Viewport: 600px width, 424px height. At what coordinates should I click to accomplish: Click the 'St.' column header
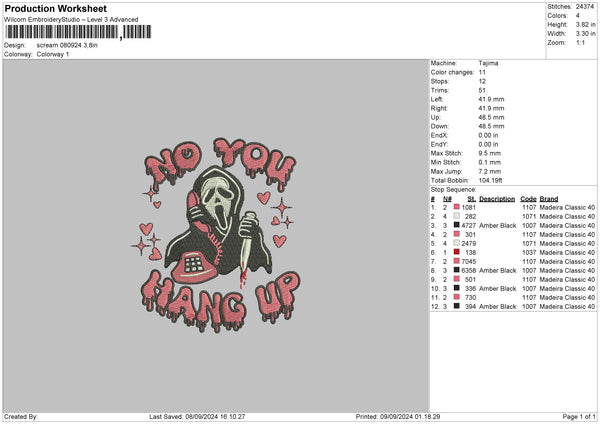coord(471,199)
